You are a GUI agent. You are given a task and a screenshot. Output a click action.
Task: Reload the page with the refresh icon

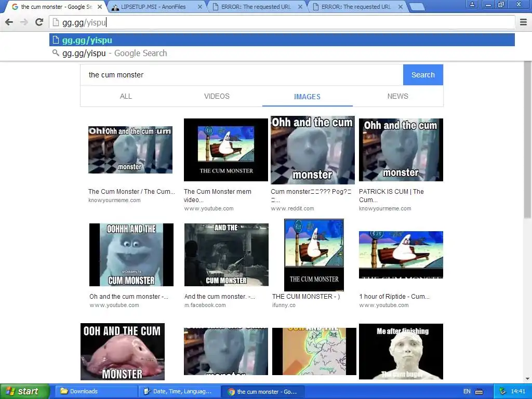click(39, 22)
